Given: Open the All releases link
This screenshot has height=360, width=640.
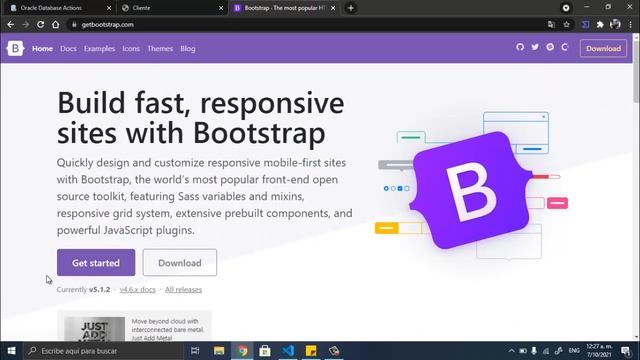Looking at the screenshot, I should 183,289.
